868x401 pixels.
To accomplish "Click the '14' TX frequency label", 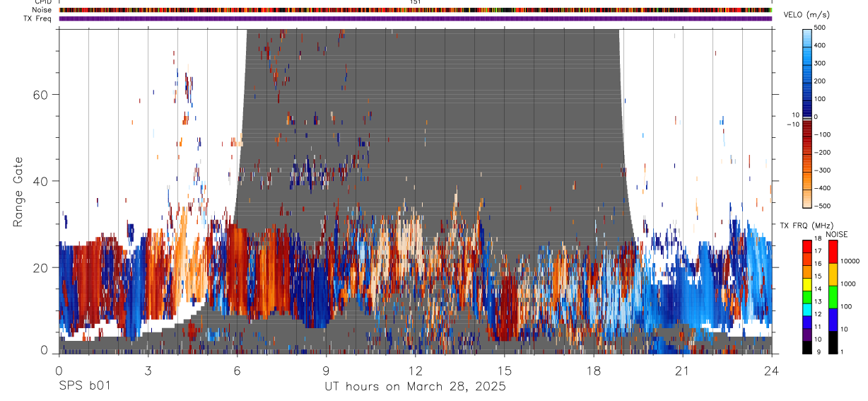I will click(x=819, y=289).
